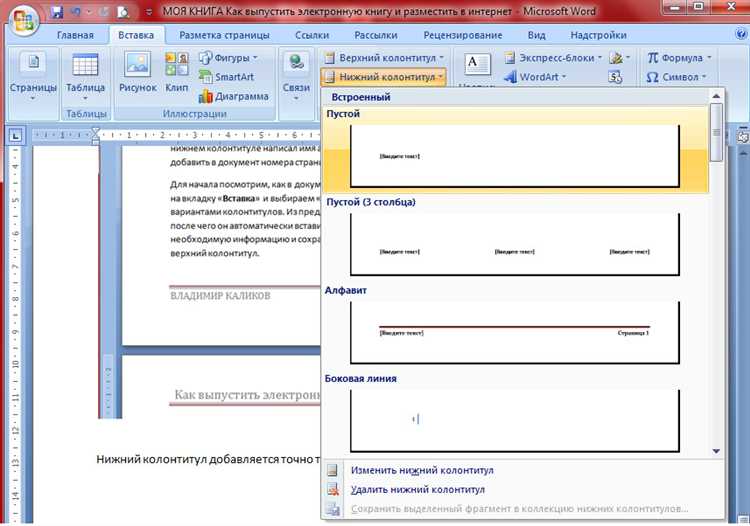Screen dimensions: 750x526
Task: Click the Office button orb
Action: (23, 20)
